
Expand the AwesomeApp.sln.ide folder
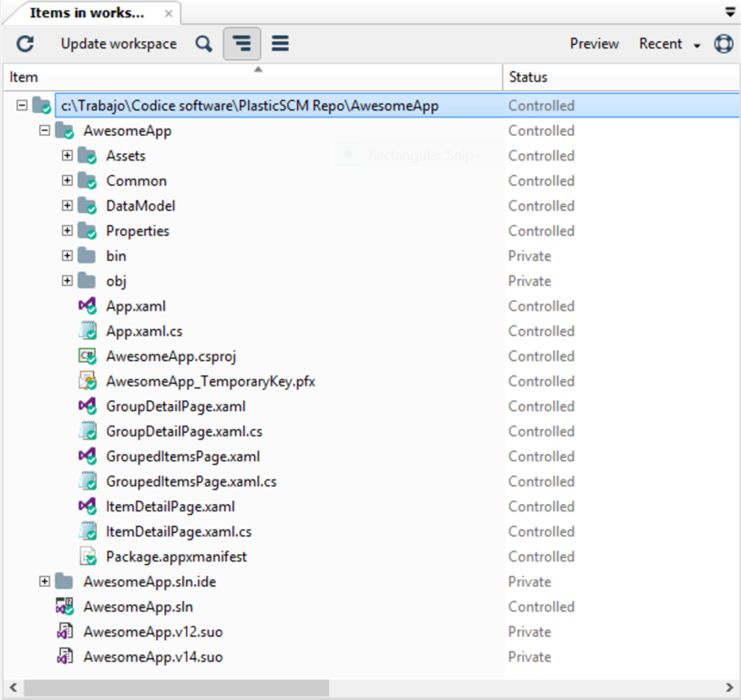click(44, 582)
